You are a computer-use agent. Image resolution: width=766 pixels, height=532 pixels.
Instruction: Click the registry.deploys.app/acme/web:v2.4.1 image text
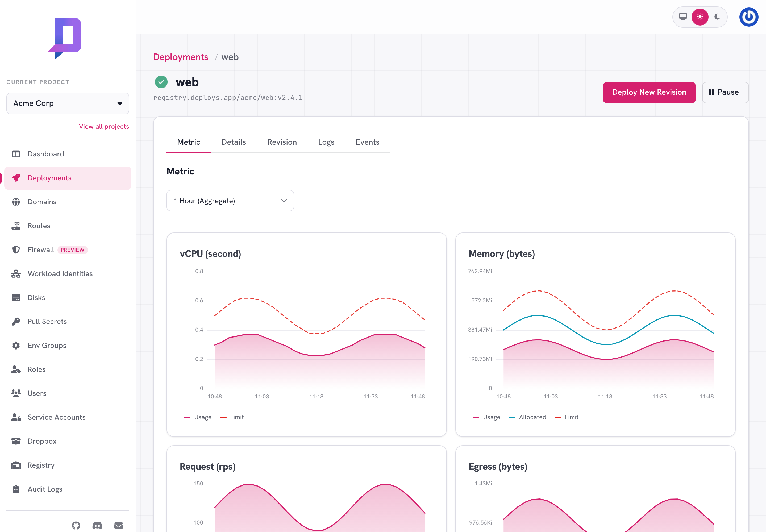[228, 98]
